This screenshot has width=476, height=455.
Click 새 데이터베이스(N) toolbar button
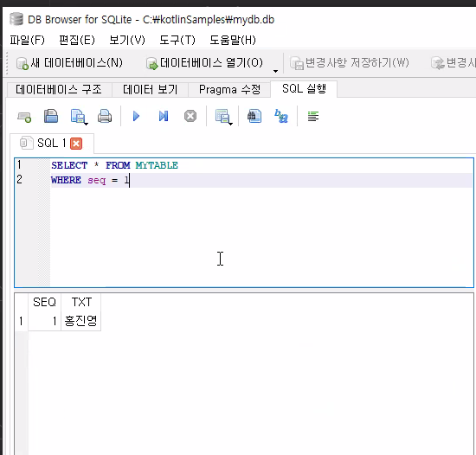(x=69, y=63)
